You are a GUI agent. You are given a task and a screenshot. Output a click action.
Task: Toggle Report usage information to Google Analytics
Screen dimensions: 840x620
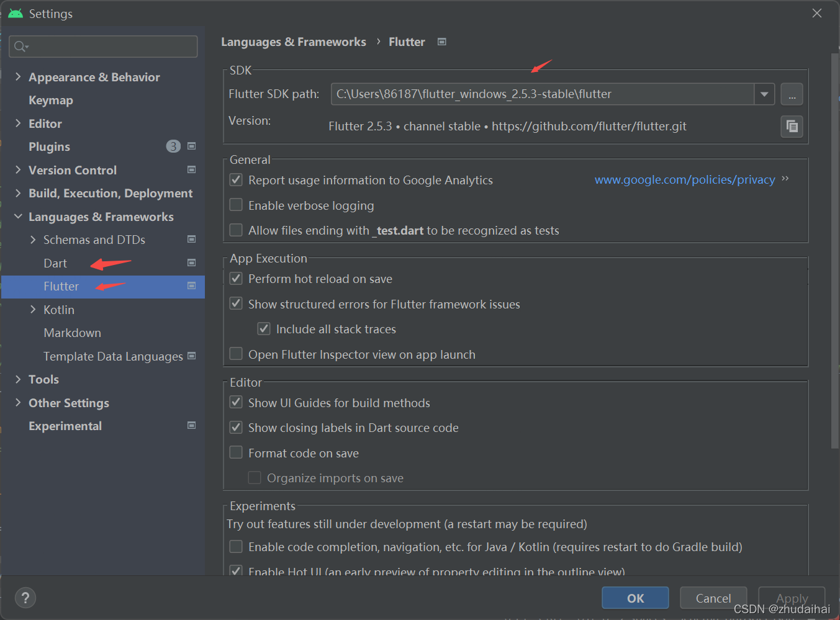(x=236, y=180)
